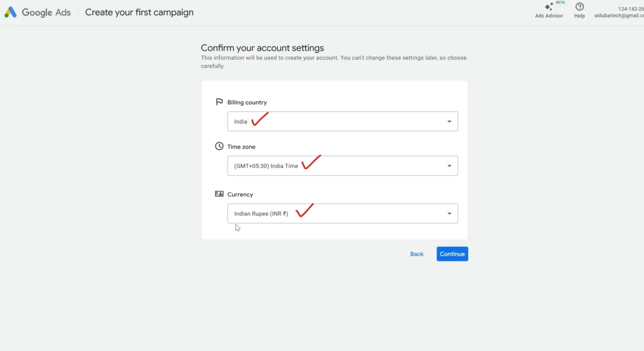Click the Confirm your account settings heading
The image size is (644, 351).
click(262, 48)
